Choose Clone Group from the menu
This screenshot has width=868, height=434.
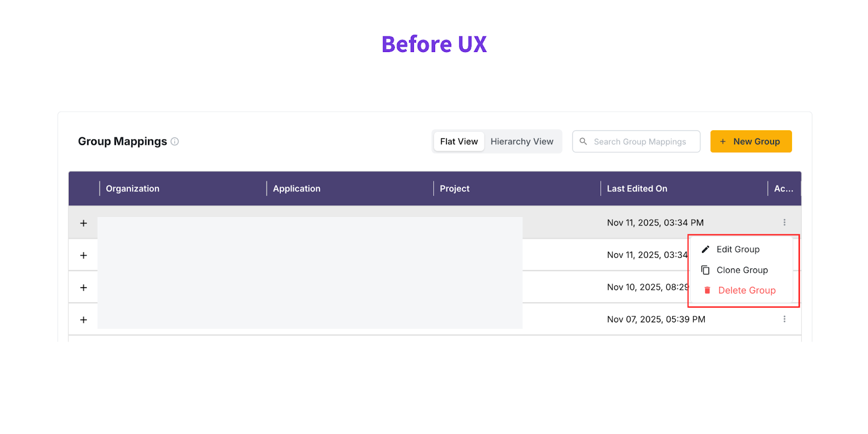(x=742, y=270)
